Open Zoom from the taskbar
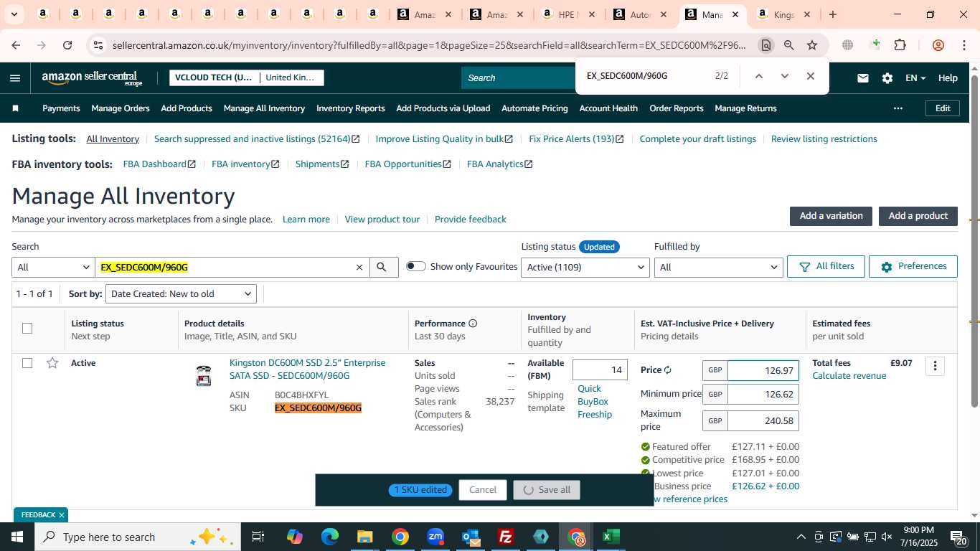The width and height of the screenshot is (980, 551). tap(435, 537)
